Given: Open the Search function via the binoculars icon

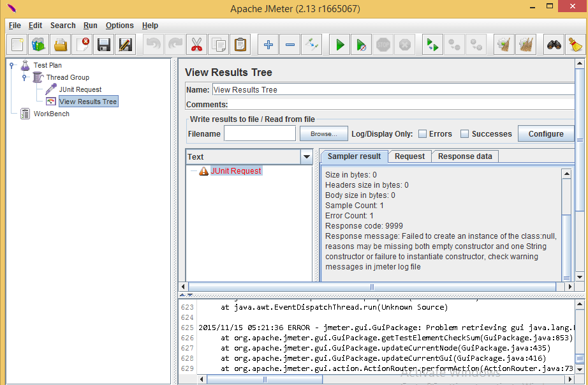Looking at the screenshot, I should [553, 44].
